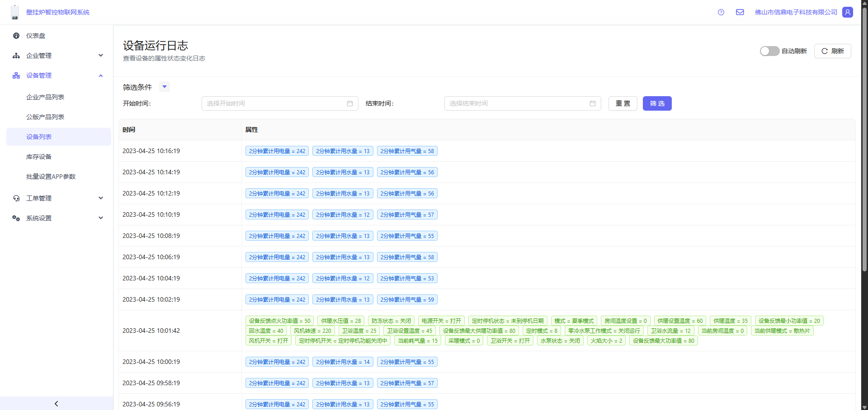Open the 企业产品列表 menu item

(x=45, y=97)
